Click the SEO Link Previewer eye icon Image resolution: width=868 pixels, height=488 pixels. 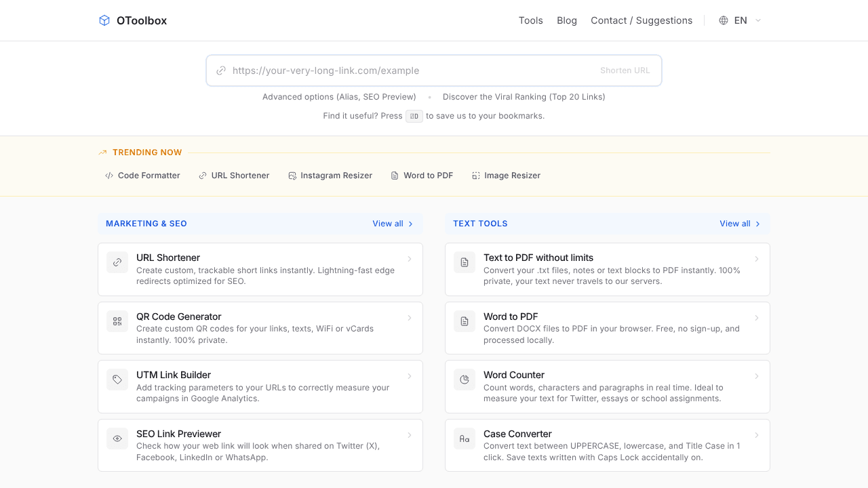pos(117,439)
